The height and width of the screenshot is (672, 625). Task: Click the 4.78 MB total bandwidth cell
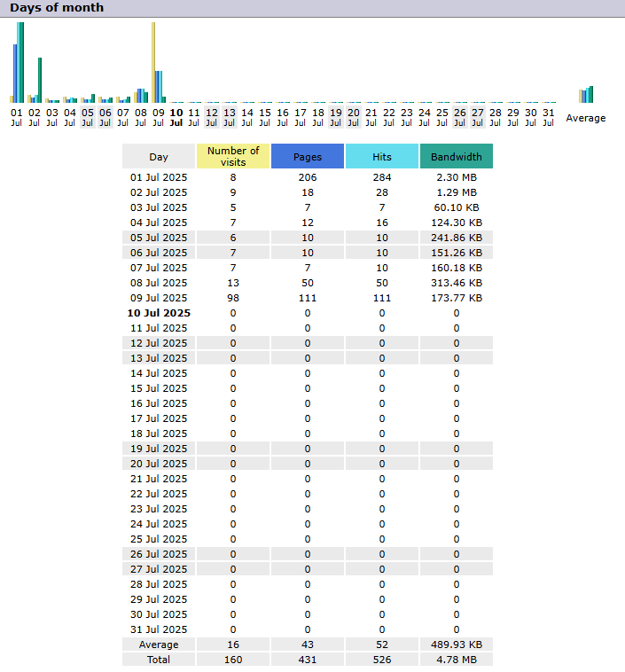[x=457, y=660]
